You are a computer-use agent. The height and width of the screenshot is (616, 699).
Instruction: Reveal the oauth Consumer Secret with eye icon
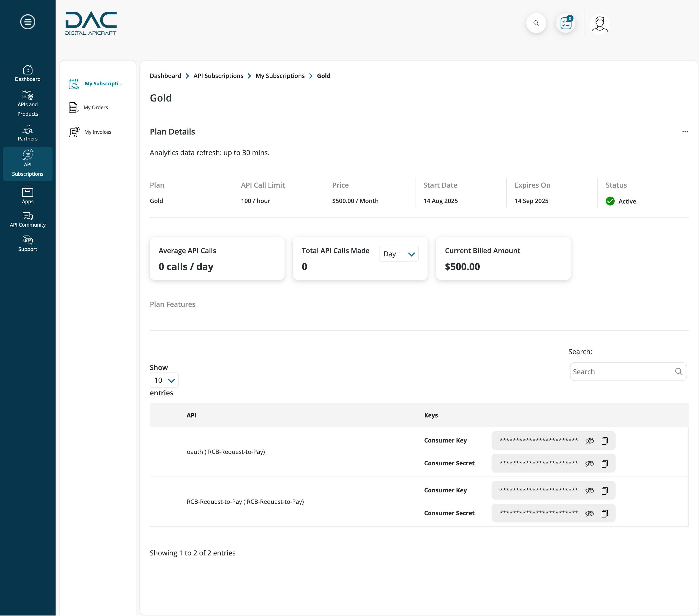coord(590,464)
